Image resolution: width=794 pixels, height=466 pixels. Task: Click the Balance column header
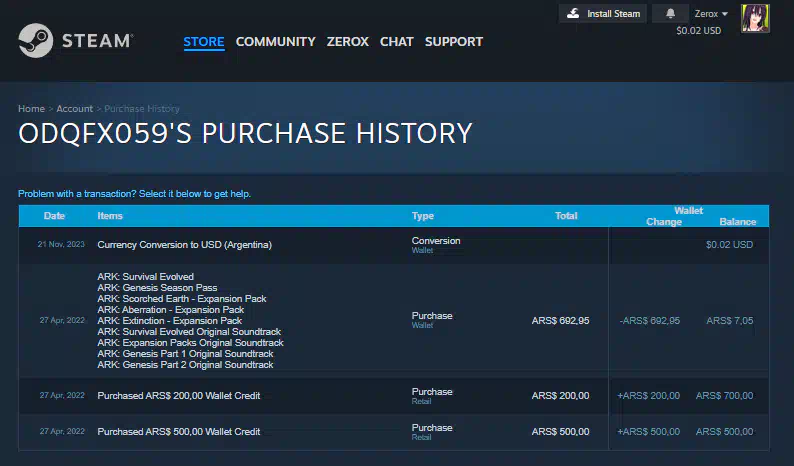click(x=738, y=222)
